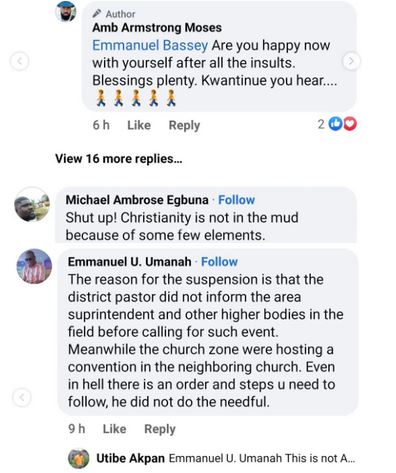The height and width of the screenshot is (473, 396).
Task: Open the Emmanuel Bassey mention link
Action: click(150, 45)
